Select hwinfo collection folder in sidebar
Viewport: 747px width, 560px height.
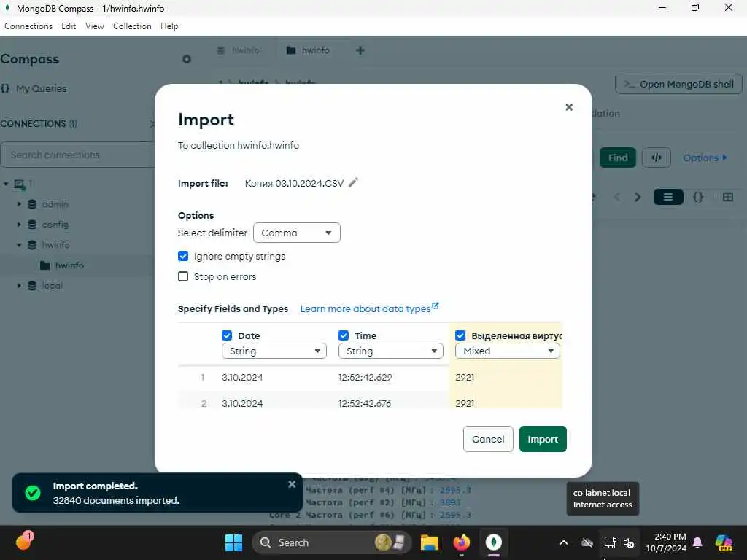(45, 265)
